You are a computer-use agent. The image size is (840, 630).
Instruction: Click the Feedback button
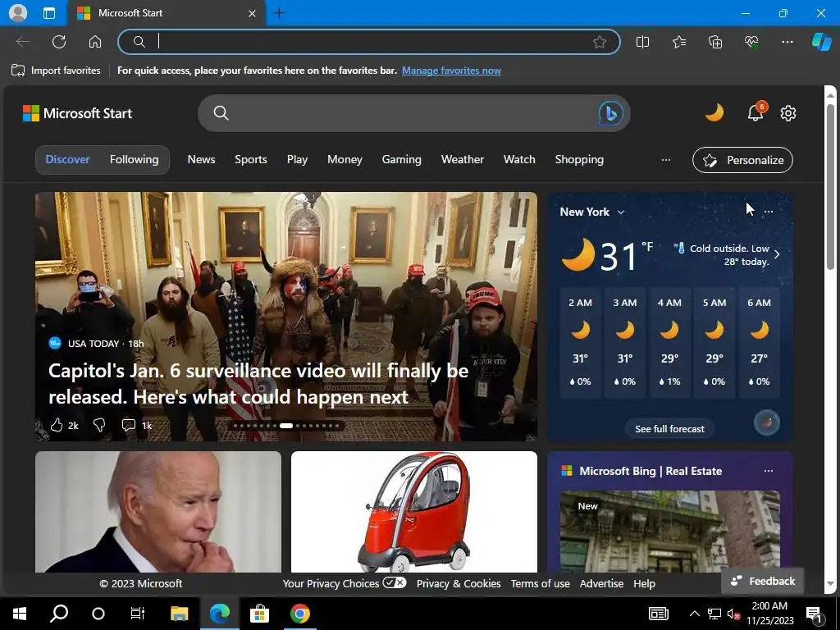point(763,582)
